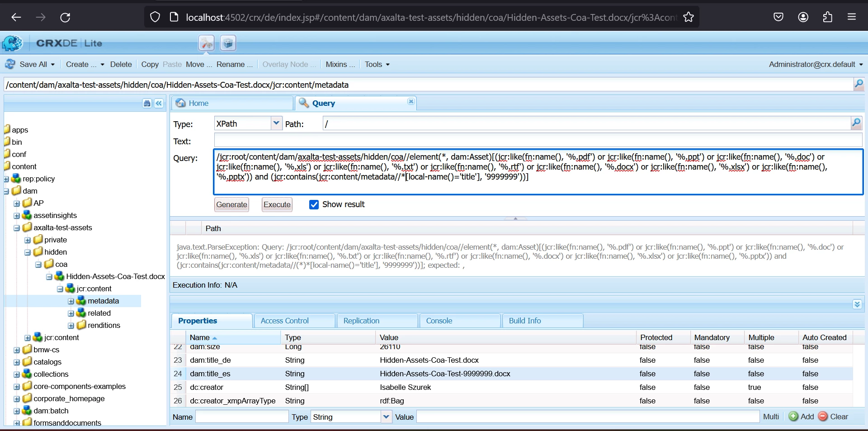Open the Console tab
This screenshot has width=868, height=431.
pos(460,321)
